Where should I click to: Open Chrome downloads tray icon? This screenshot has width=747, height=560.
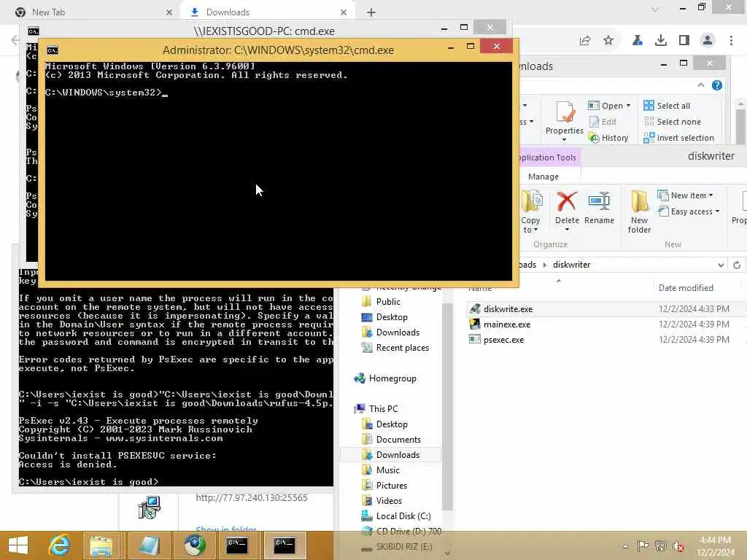[661, 41]
